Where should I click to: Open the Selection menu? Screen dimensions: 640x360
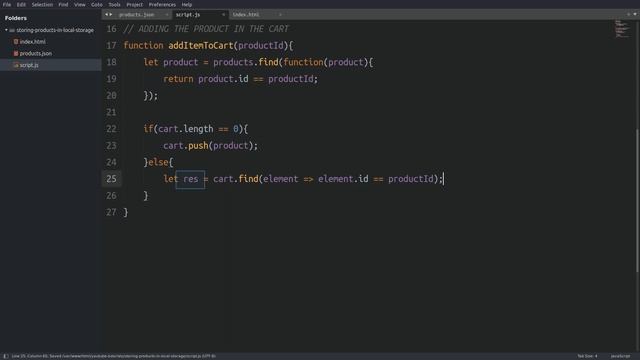point(42,4)
